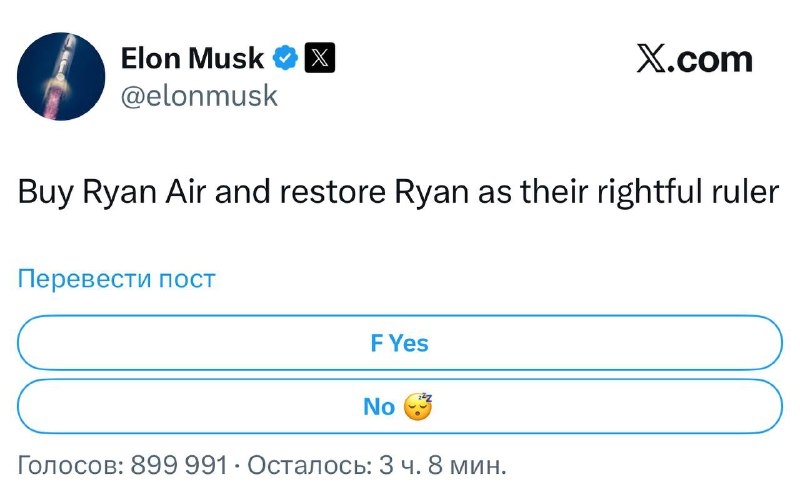Click the black X affiliation badge
The height and width of the screenshot is (502, 800).
coord(319,59)
